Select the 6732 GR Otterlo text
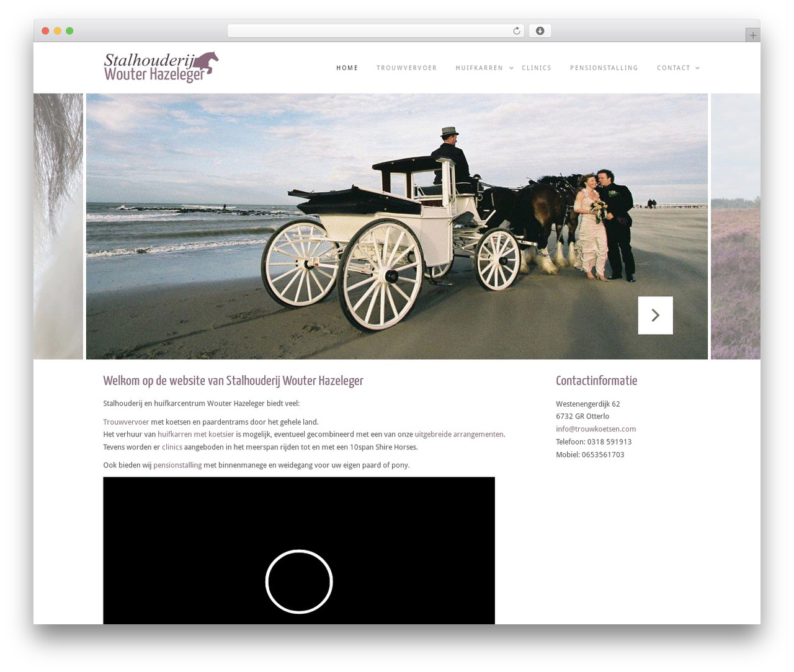The width and height of the screenshot is (794, 672). click(x=582, y=417)
